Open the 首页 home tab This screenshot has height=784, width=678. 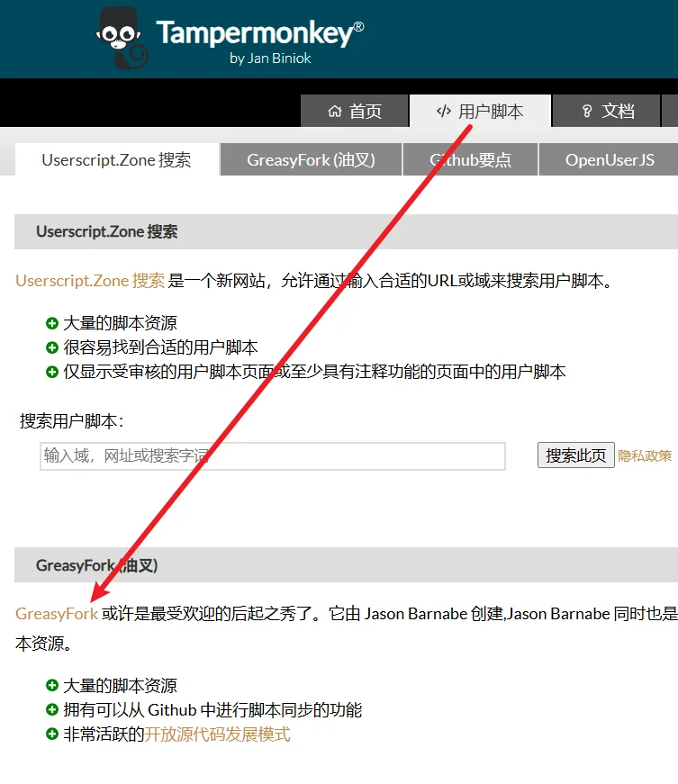(x=355, y=111)
